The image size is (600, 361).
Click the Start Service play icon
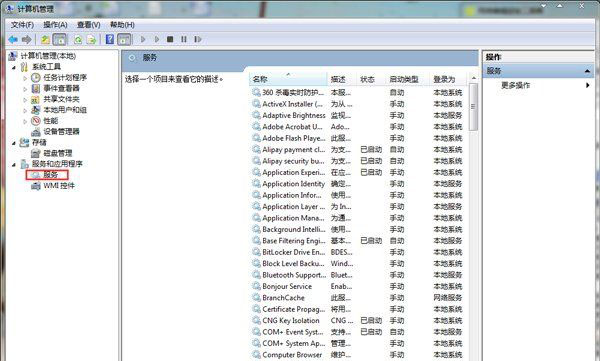143,39
